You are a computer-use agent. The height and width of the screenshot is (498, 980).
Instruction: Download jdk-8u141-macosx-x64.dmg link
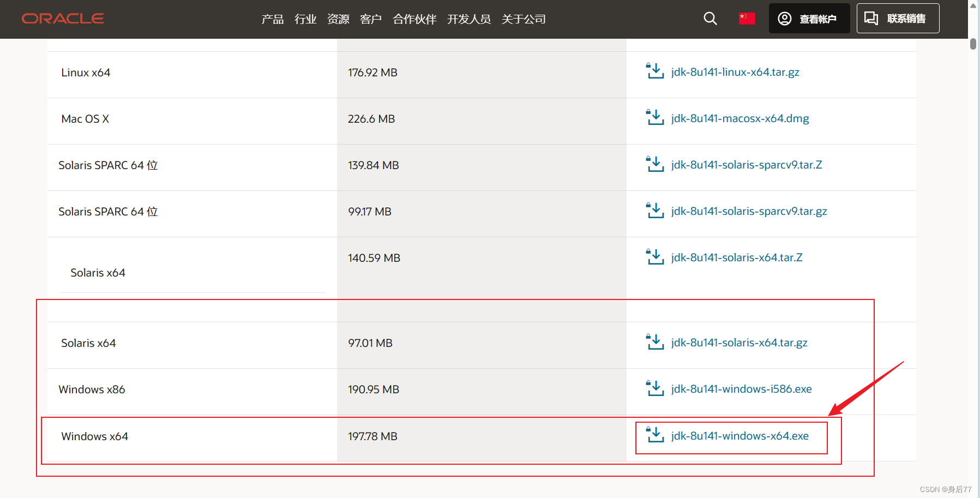click(740, 118)
